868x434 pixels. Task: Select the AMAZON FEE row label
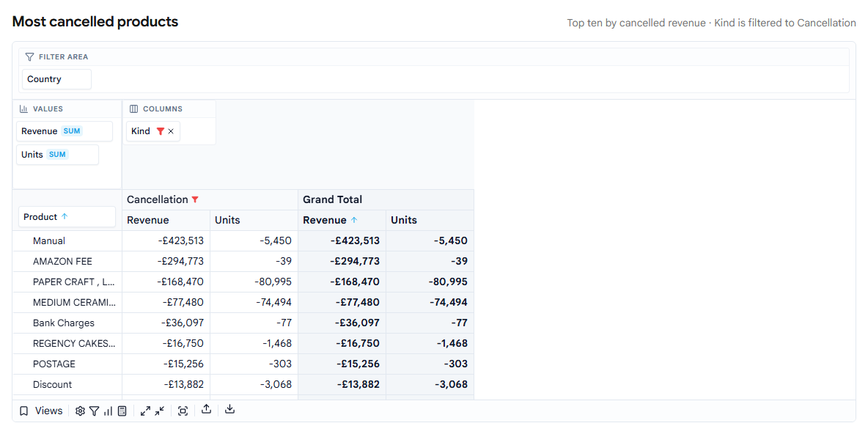[62, 261]
